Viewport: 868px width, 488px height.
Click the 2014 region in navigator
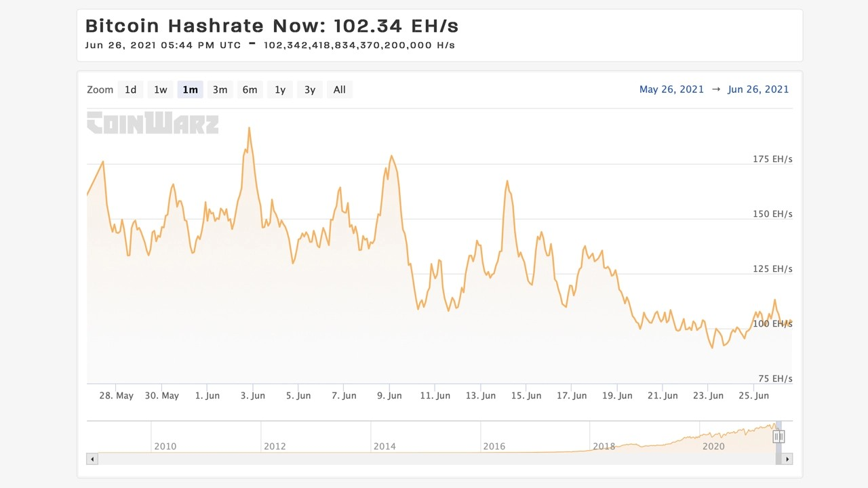coord(384,446)
